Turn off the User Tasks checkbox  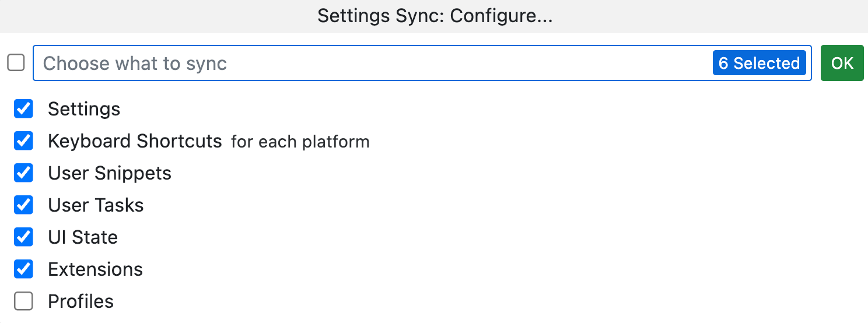[x=23, y=205]
